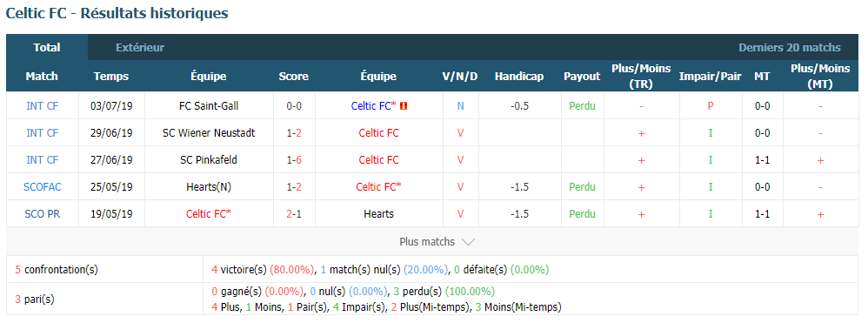This screenshot has width=868, height=323.
Task: Click the Hearts team in 19/05/19 row
Action: tap(378, 214)
